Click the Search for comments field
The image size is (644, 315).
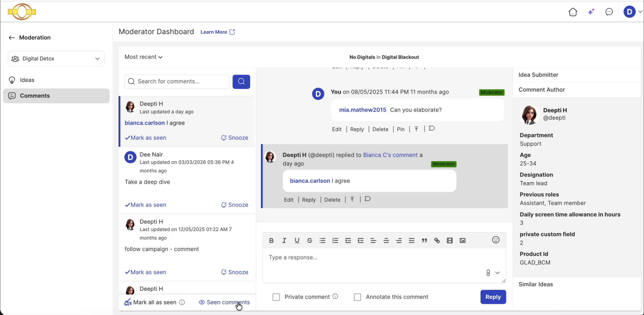[177, 82]
